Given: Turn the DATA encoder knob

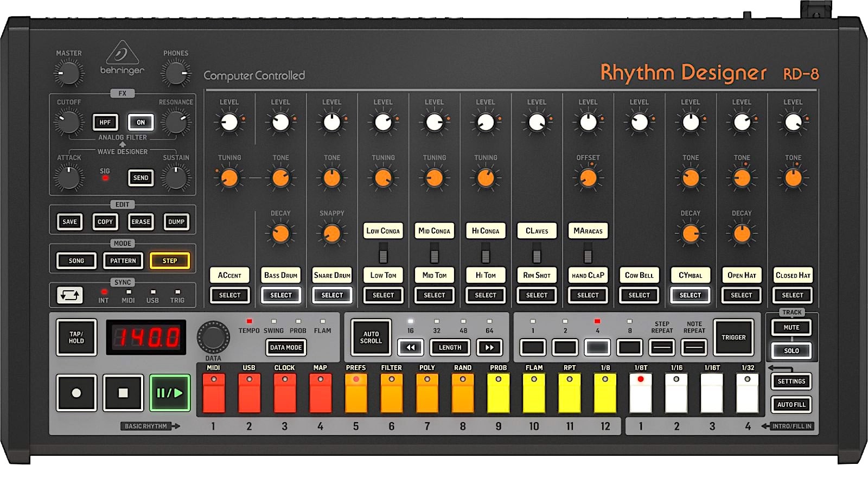Looking at the screenshot, I should pyautogui.click(x=213, y=337).
